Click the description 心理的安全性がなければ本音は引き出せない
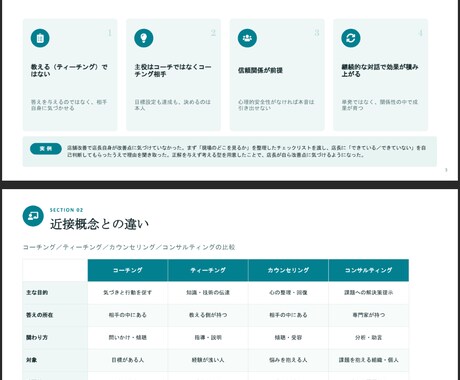 pyautogui.click(x=276, y=105)
